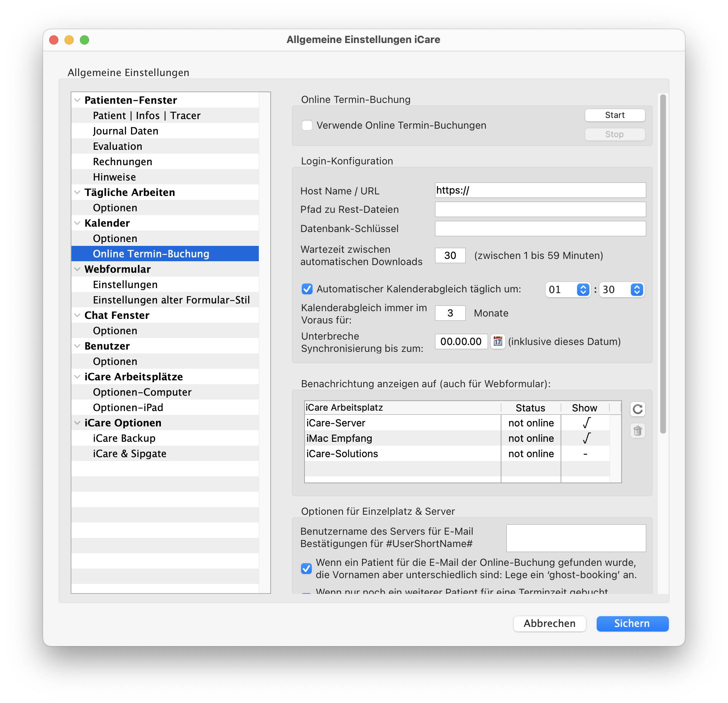The height and width of the screenshot is (703, 728).
Task: Click the trash delete icon
Action: pyautogui.click(x=637, y=431)
